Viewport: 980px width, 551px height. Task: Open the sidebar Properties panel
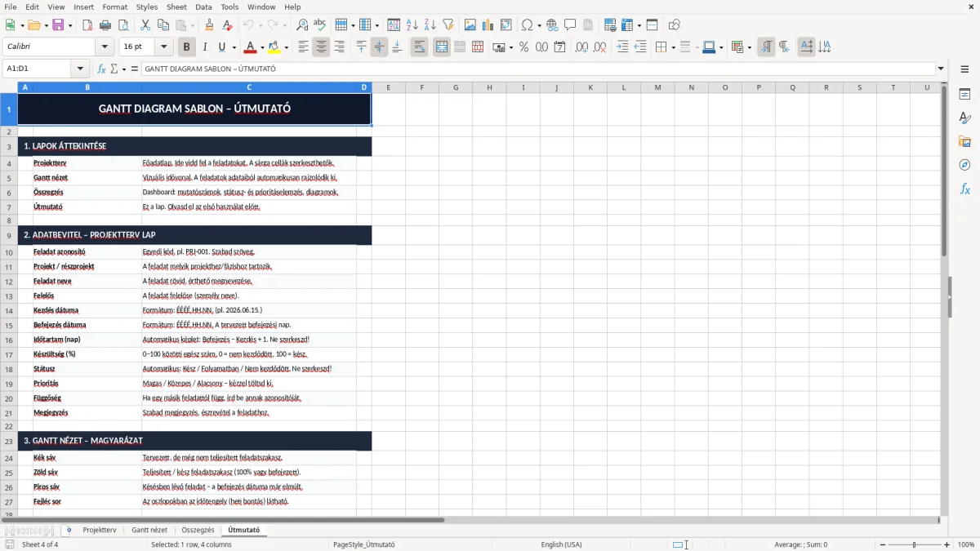tap(964, 95)
